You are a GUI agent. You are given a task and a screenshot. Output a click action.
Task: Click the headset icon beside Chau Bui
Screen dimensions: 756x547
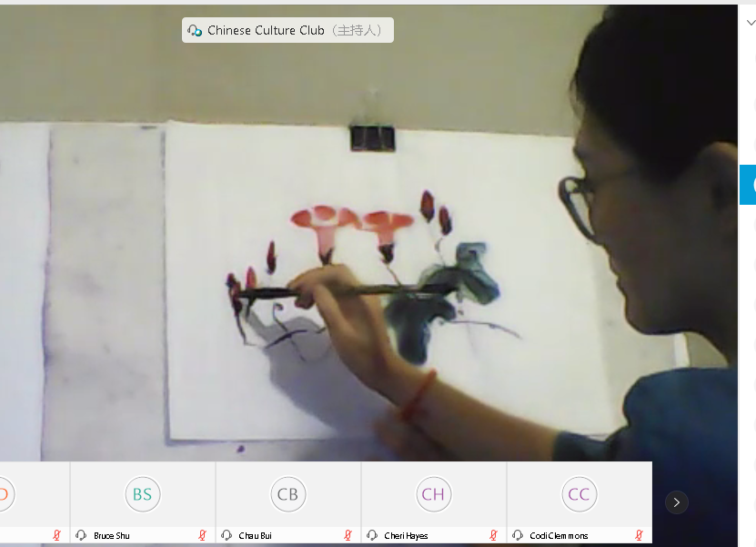227,535
